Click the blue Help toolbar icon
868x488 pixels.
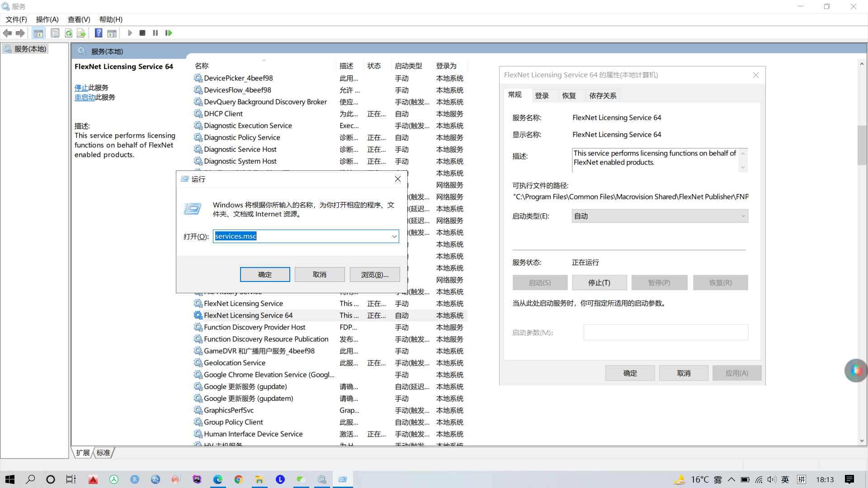(99, 33)
